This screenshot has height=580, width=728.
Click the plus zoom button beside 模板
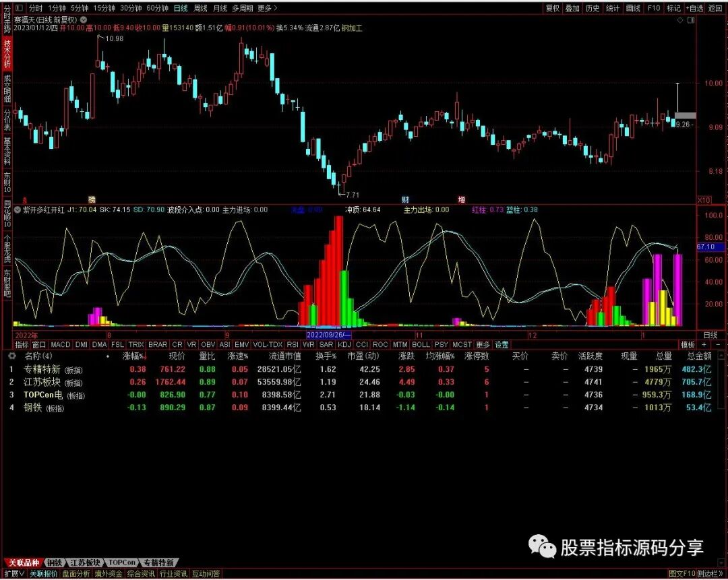(x=704, y=345)
